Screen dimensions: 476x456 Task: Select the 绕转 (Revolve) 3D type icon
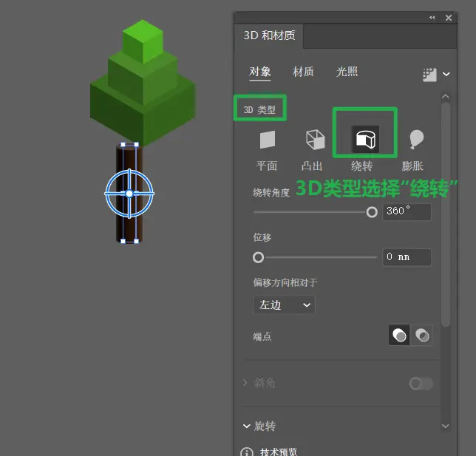point(365,140)
